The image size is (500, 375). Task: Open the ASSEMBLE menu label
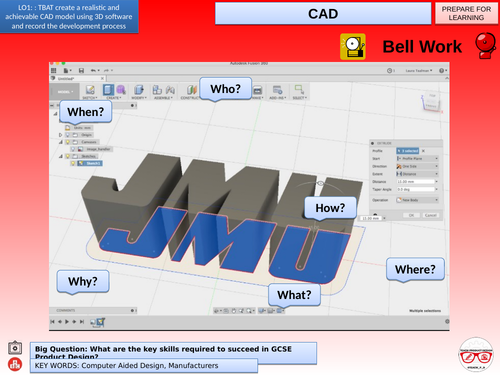point(163,98)
